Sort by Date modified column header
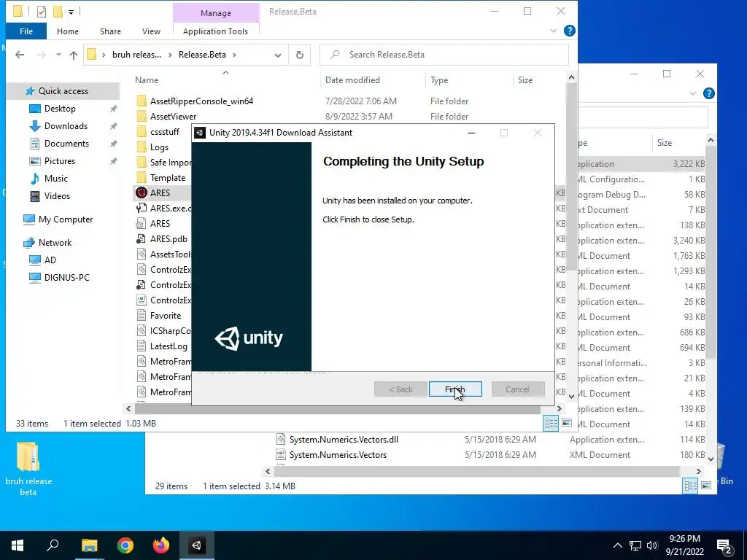This screenshot has height=560, width=747. [x=352, y=80]
